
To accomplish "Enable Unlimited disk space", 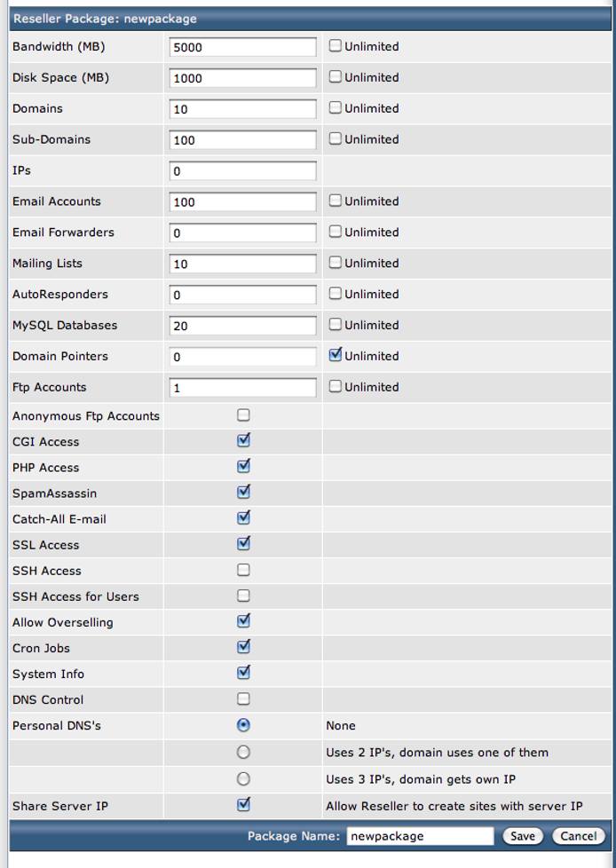I will pos(336,77).
